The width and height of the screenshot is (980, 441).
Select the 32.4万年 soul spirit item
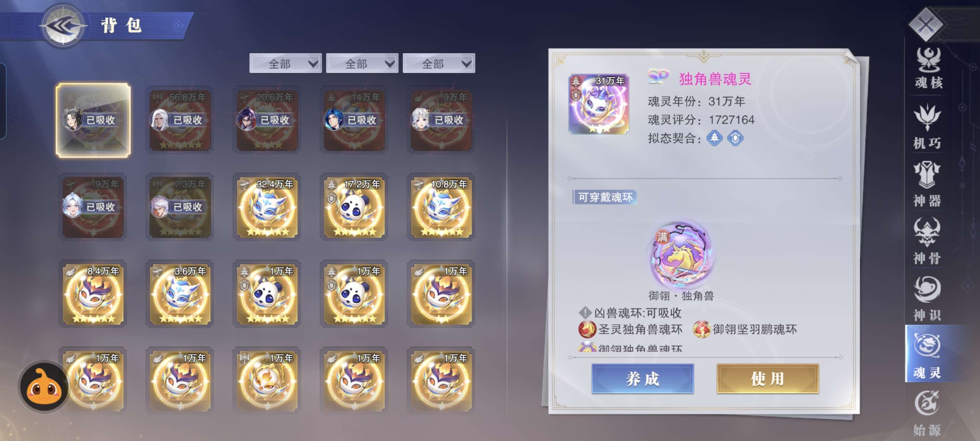[x=267, y=208]
